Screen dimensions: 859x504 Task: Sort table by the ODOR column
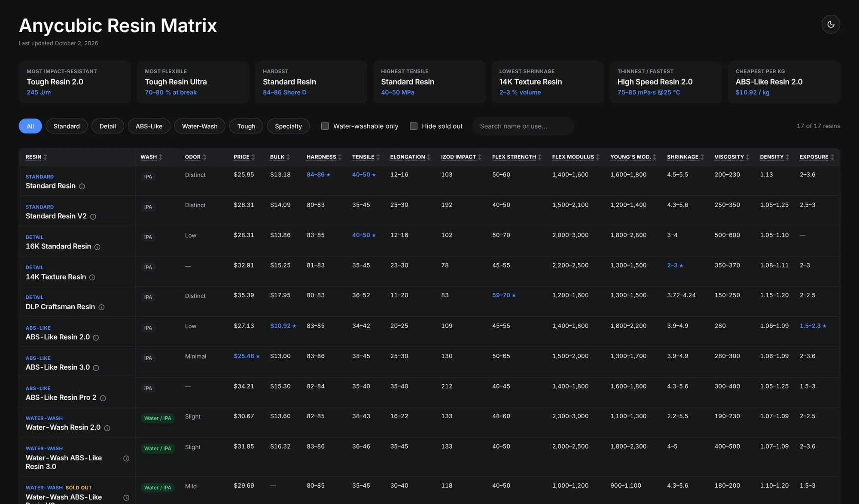click(x=195, y=157)
